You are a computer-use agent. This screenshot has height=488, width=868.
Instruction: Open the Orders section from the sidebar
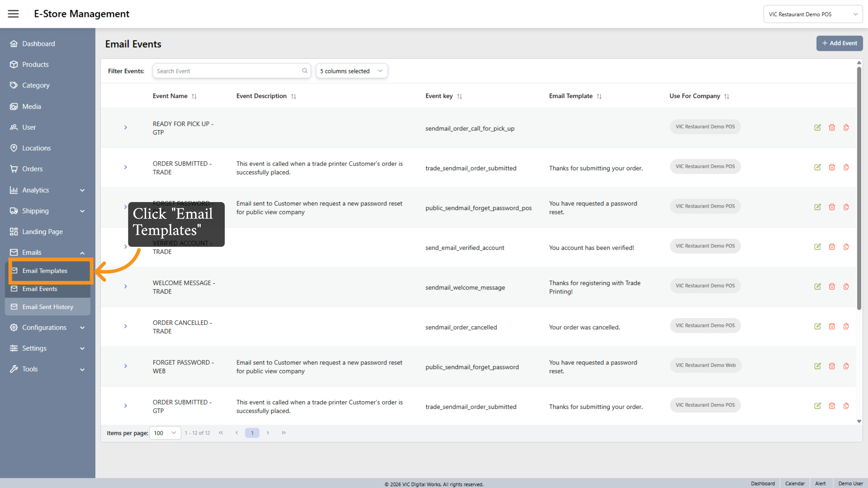32,169
